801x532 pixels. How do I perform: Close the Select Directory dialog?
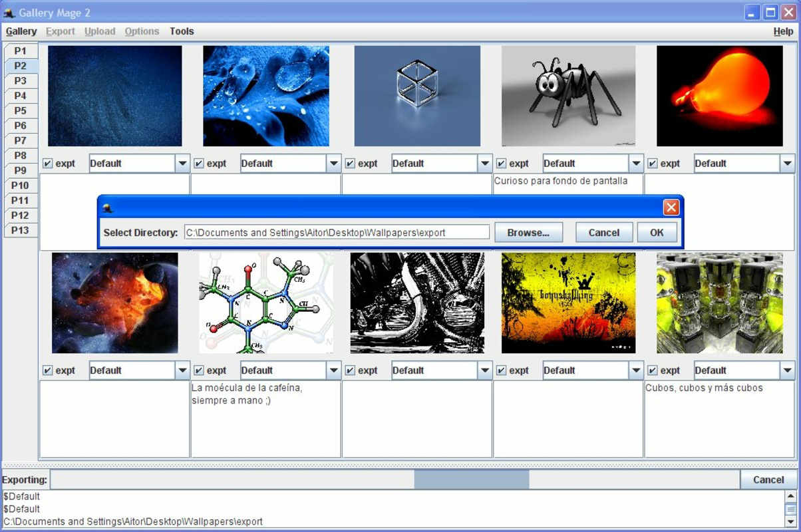[671, 207]
